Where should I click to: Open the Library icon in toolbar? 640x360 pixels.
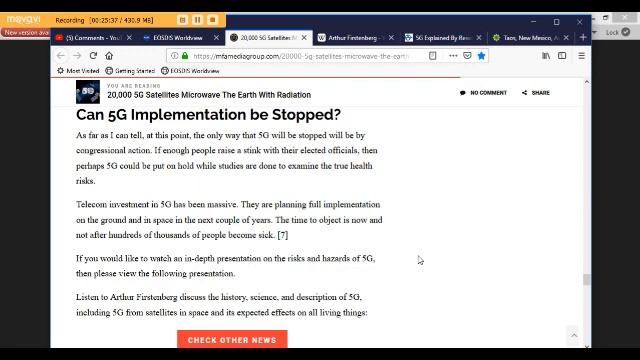click(x=546, y=56)
